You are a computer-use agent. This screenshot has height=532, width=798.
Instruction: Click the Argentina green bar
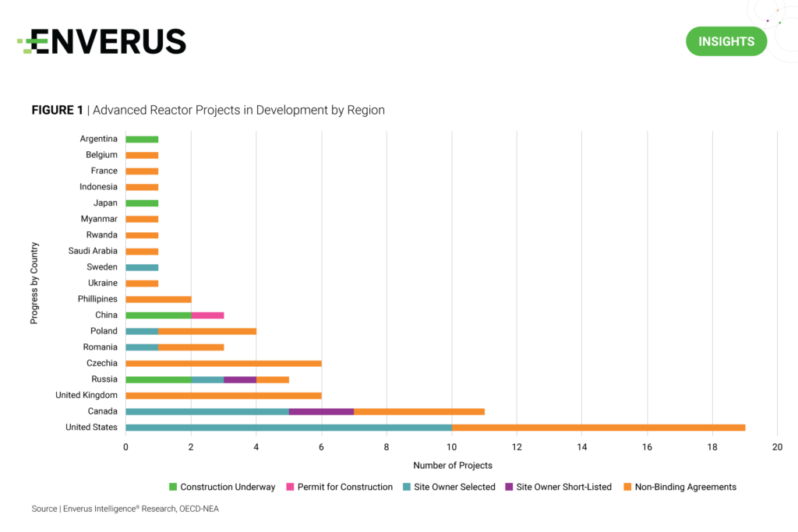[142, 139]
